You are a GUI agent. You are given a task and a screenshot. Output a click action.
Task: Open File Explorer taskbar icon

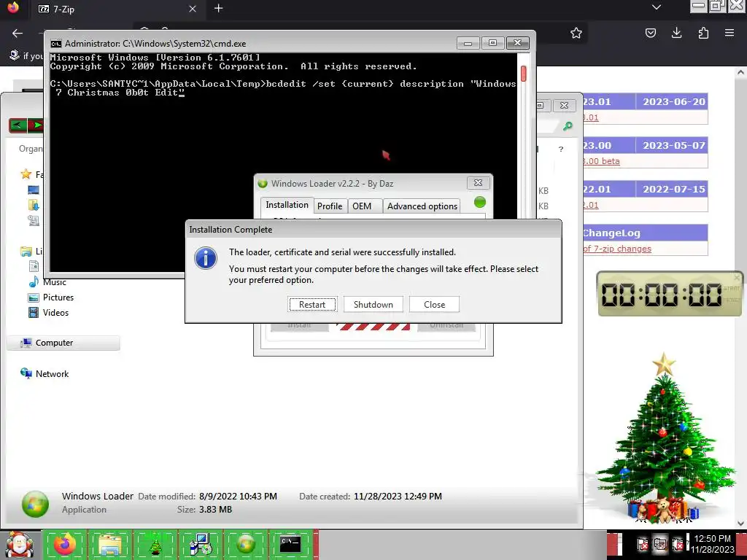click(x=109, y=544)
